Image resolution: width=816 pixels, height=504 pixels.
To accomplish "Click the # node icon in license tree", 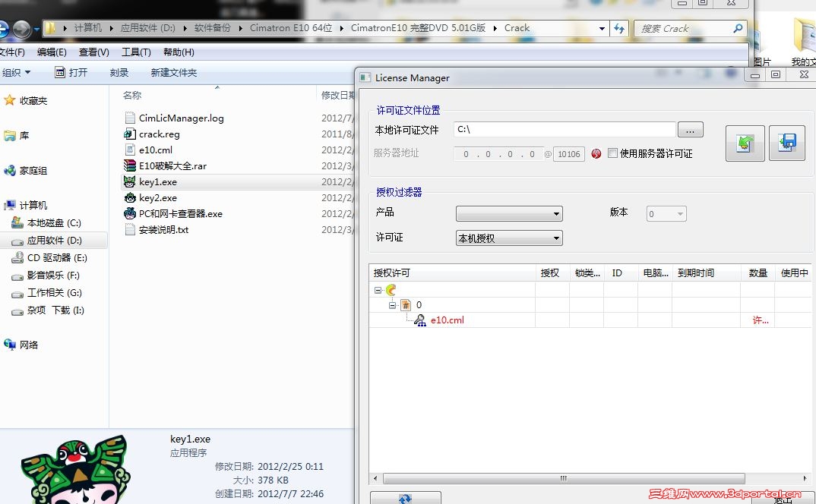I will click(406, 305).
